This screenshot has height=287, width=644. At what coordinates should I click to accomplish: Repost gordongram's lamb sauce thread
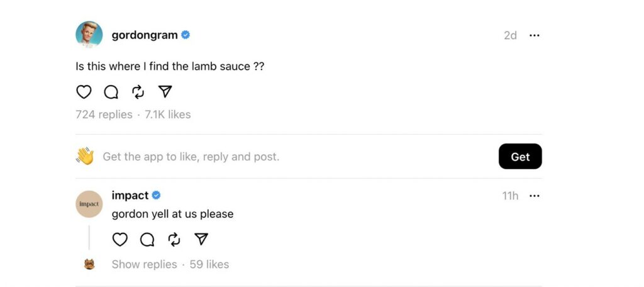point(138,92)
